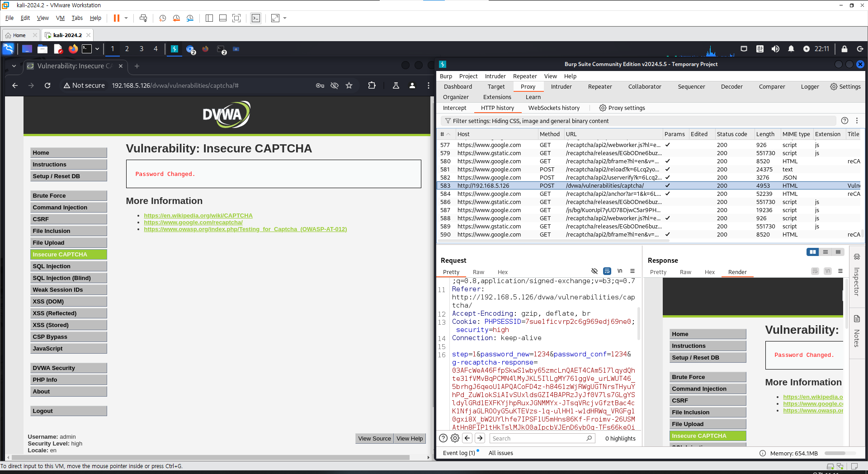The image size is (868, 474).
Task: Open Response panel hamburger options menu
Action: point(840,271)
